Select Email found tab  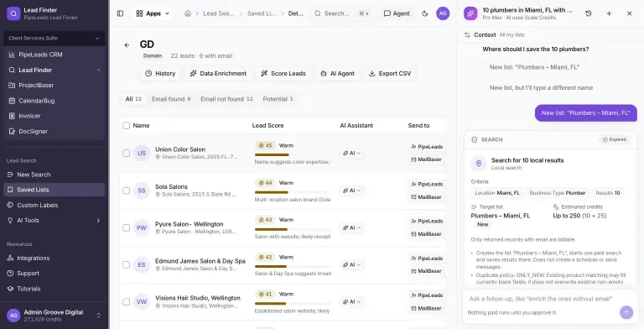coord(171,99)
